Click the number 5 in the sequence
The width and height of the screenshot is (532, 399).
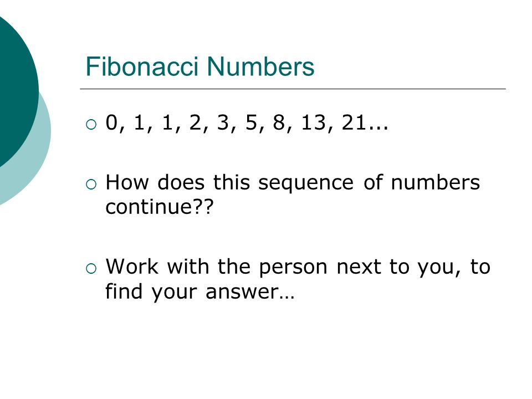coord(251,122)
